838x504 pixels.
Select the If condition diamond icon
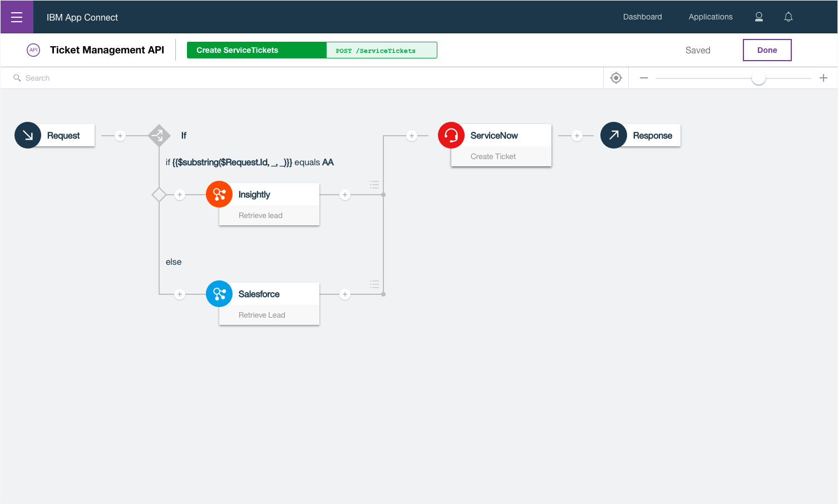tap(159, 135)
